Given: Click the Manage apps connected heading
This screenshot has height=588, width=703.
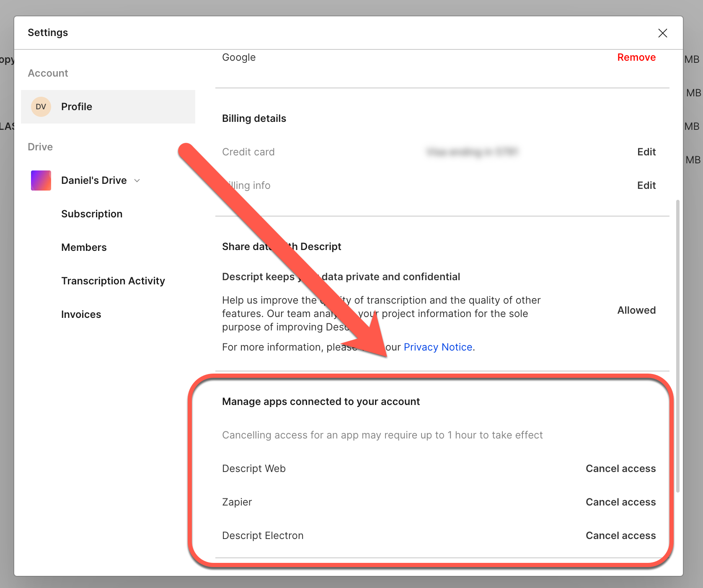Looking at the screenshot, I should [x=321, y=402].
